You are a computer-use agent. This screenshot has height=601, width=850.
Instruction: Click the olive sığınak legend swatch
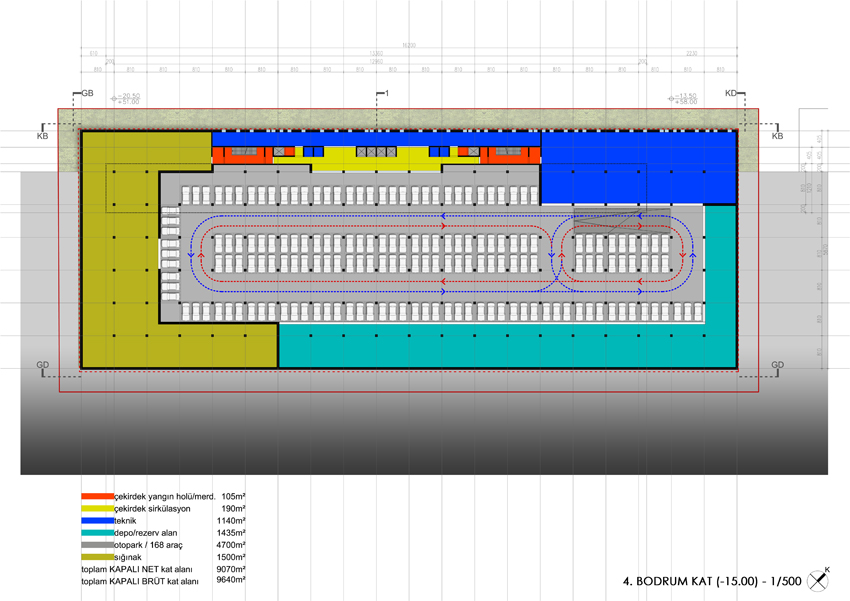tap(98, 557)
